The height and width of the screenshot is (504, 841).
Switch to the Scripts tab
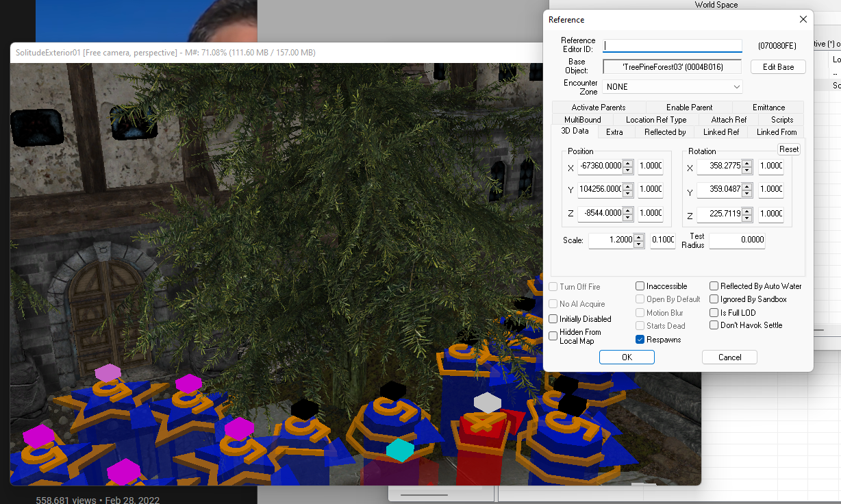pos(782,120)
